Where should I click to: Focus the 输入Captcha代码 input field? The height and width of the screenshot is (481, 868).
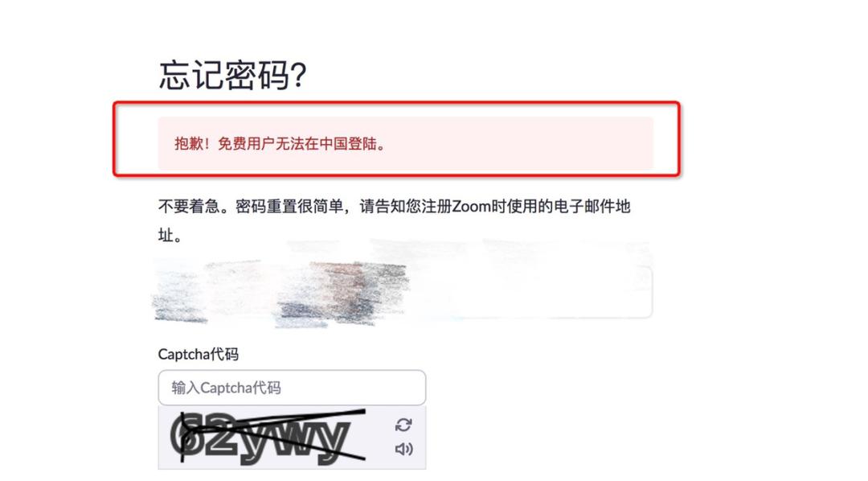(292, 388)
